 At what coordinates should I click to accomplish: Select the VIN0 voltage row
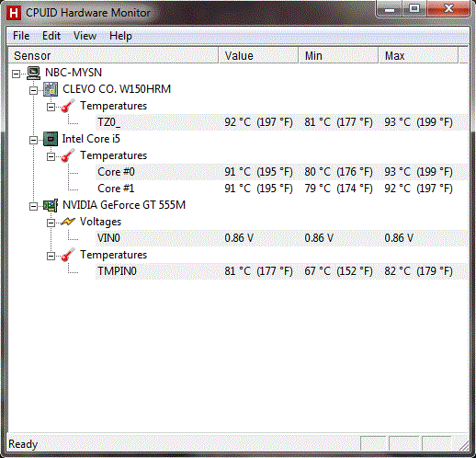282,238
